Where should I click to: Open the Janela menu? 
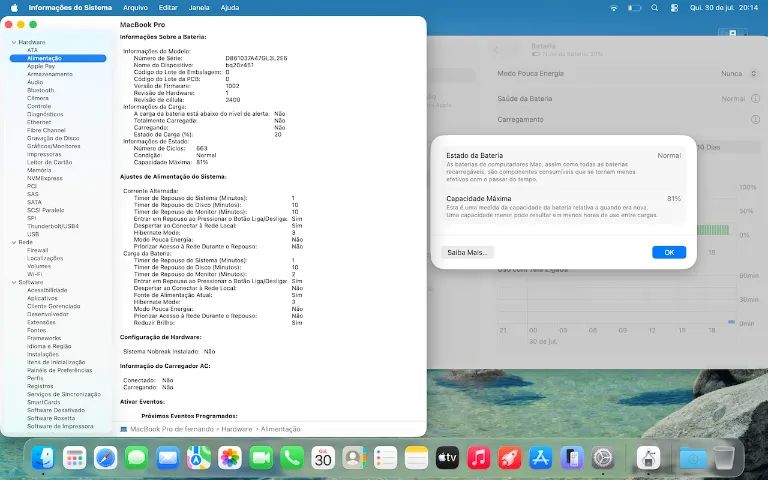pos(199,8)
